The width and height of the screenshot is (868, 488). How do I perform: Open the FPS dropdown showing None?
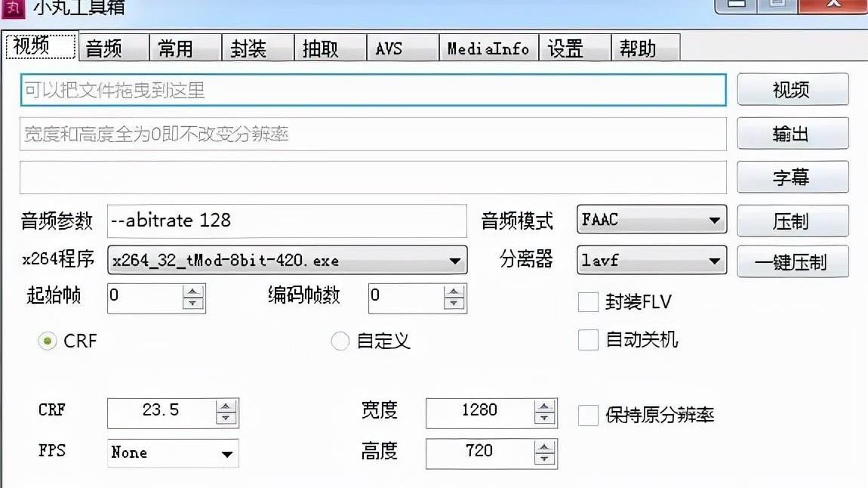click(228, 452)
